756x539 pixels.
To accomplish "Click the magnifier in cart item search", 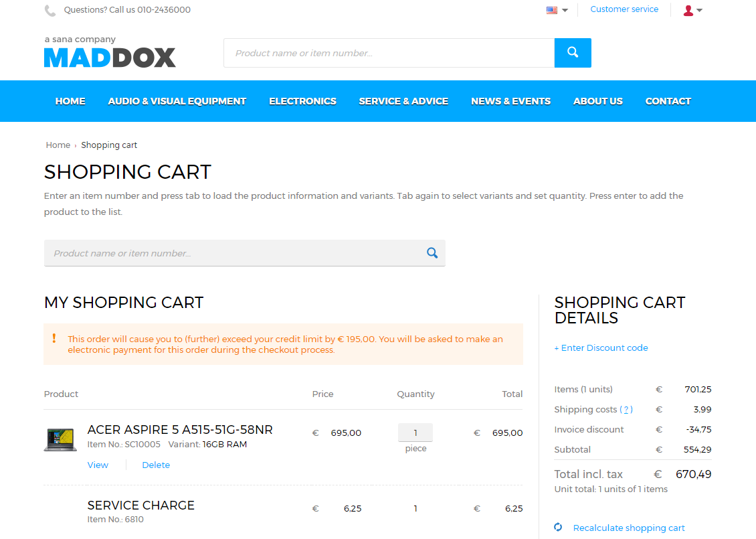I will pyautogui.click(x=432, y=253).
